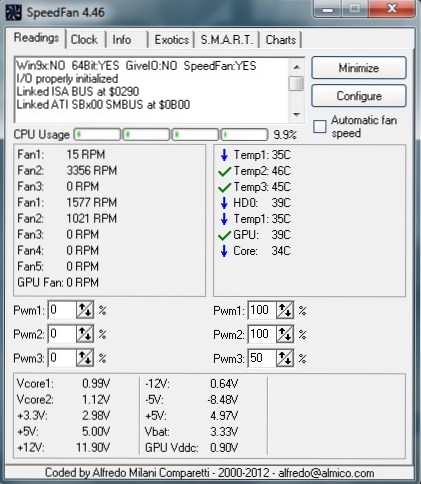Screen dimensions: 421x484
Task: Click the green checkmark beside Temp3: 45C
Action: click(x=224, y=187)
